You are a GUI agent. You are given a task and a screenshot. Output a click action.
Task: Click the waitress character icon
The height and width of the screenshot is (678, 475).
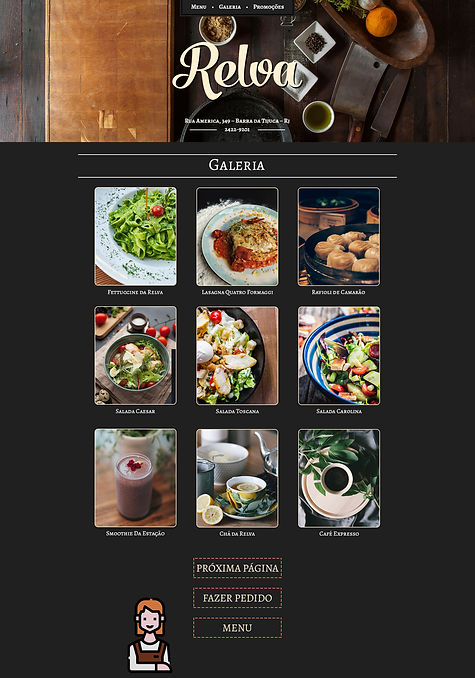click(150, 635)
